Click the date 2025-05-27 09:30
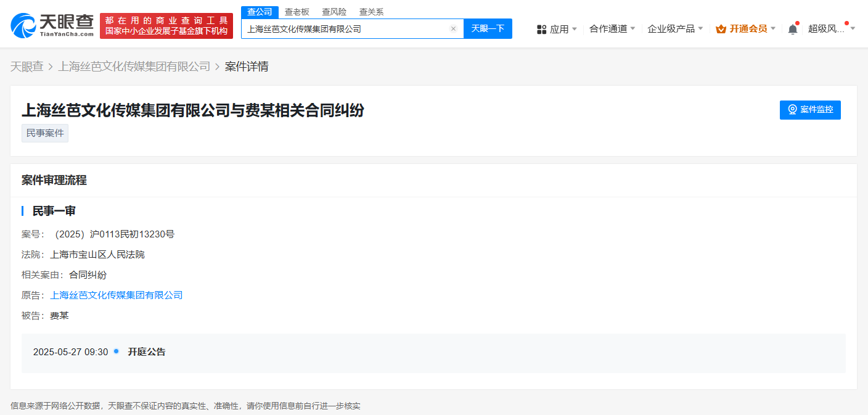Viewport: 868px width, 415px height. (70, 352)
